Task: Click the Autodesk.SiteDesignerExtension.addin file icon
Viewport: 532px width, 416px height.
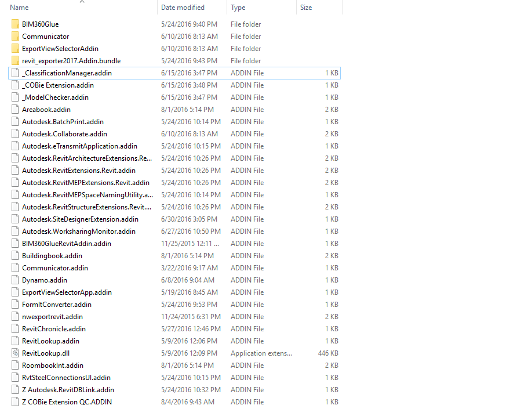Action: [15, 219]
